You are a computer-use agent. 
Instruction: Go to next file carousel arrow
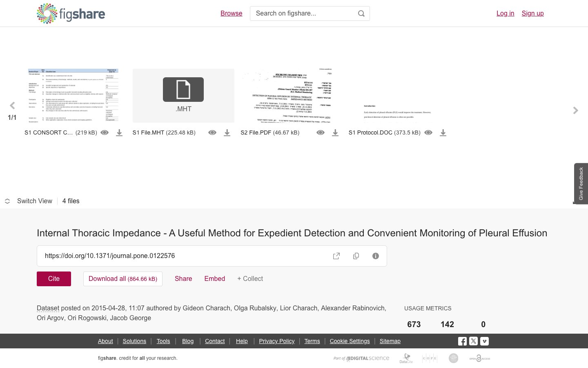(576, 110)
